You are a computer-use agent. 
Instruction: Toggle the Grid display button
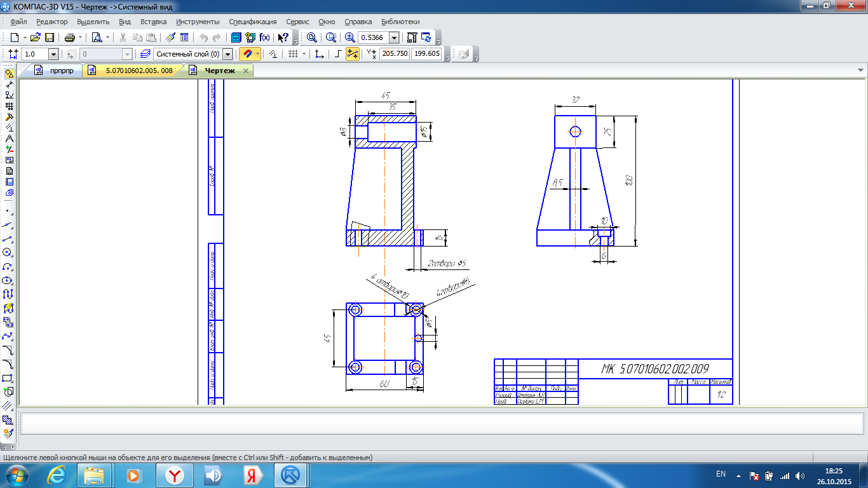click(x=293, y=55)
